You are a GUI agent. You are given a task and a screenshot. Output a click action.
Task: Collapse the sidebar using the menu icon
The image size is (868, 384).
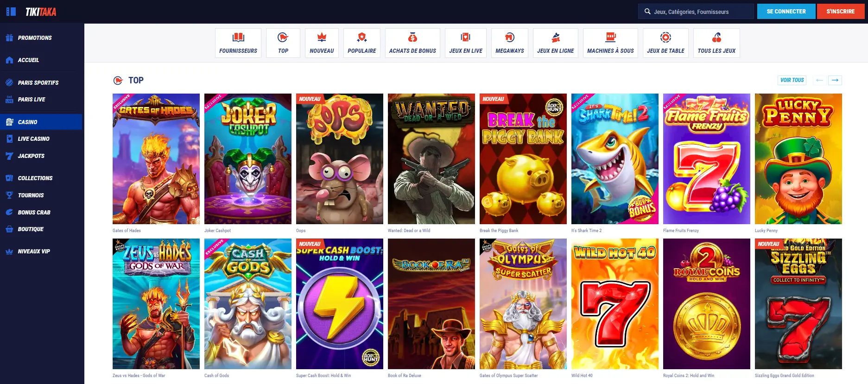11,12
